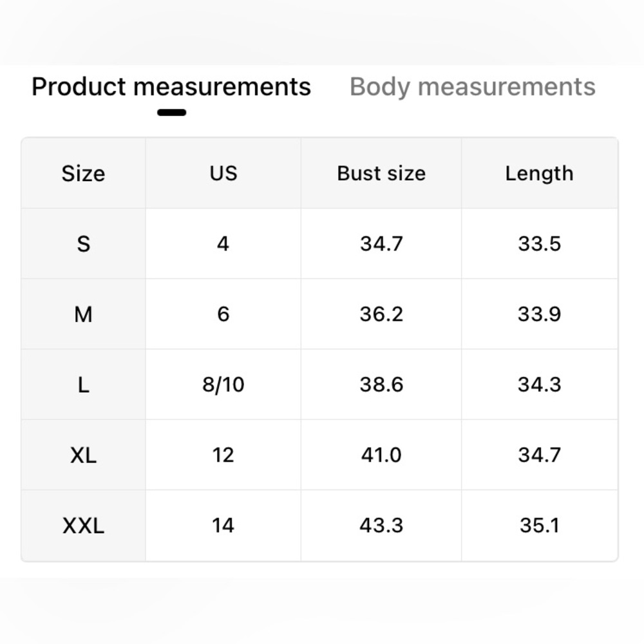Click the 36.2 bust size value
This screenshot has height=644, width=644.
381,314
